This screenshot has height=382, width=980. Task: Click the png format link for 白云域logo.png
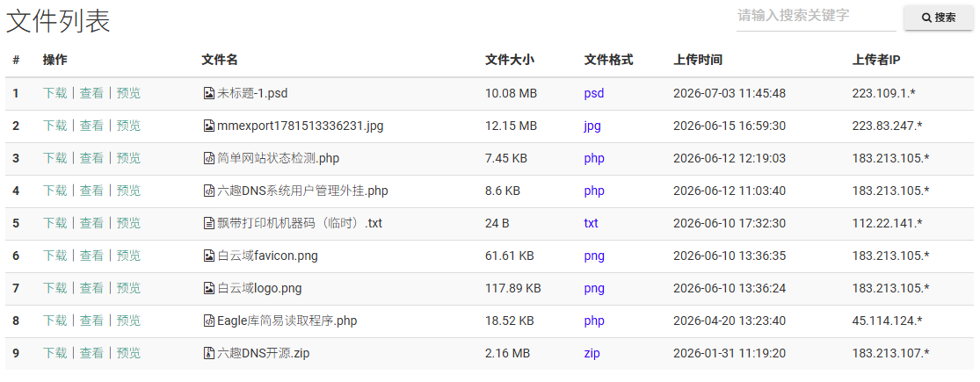[x=594, y=288]
